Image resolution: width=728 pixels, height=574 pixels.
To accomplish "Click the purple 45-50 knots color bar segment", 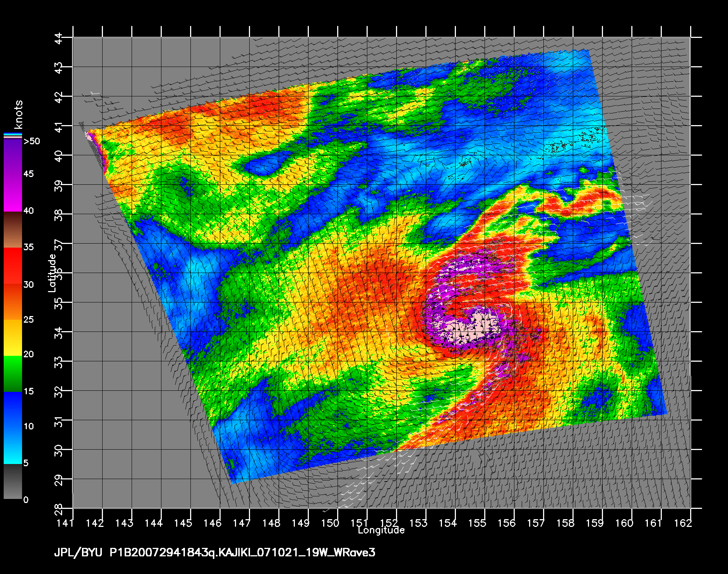I will tap(13, 157).
